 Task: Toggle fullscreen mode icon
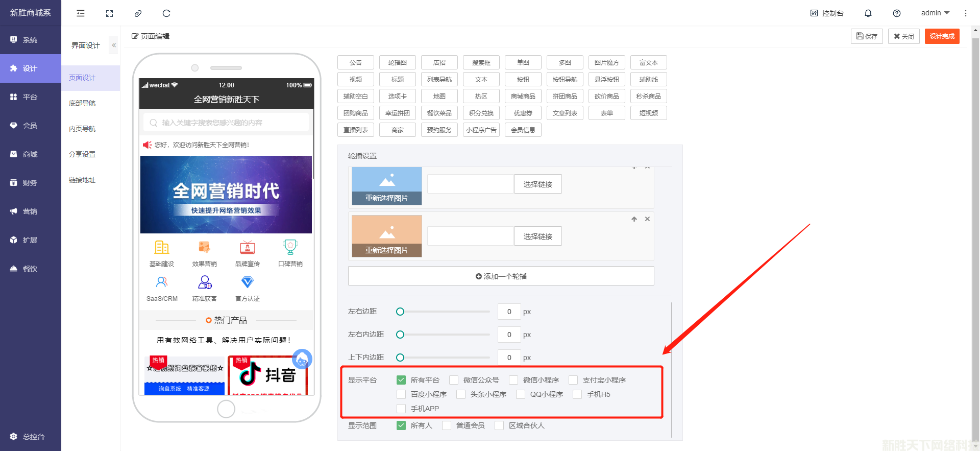tap(109, 13)
